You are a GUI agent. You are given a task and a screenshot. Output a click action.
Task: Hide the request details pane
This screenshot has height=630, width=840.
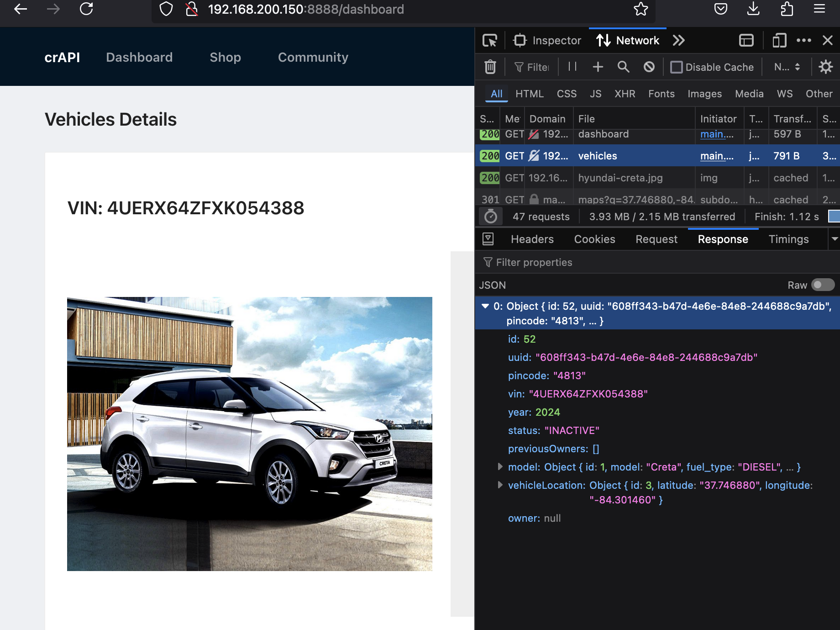488,239
